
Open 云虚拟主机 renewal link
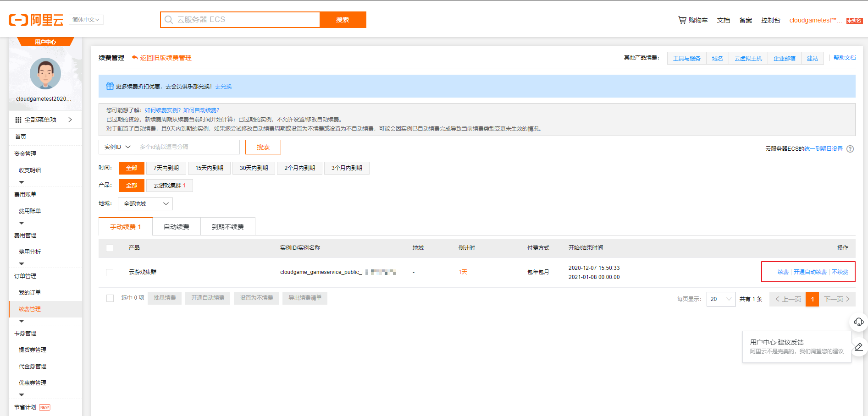(748, 58)
